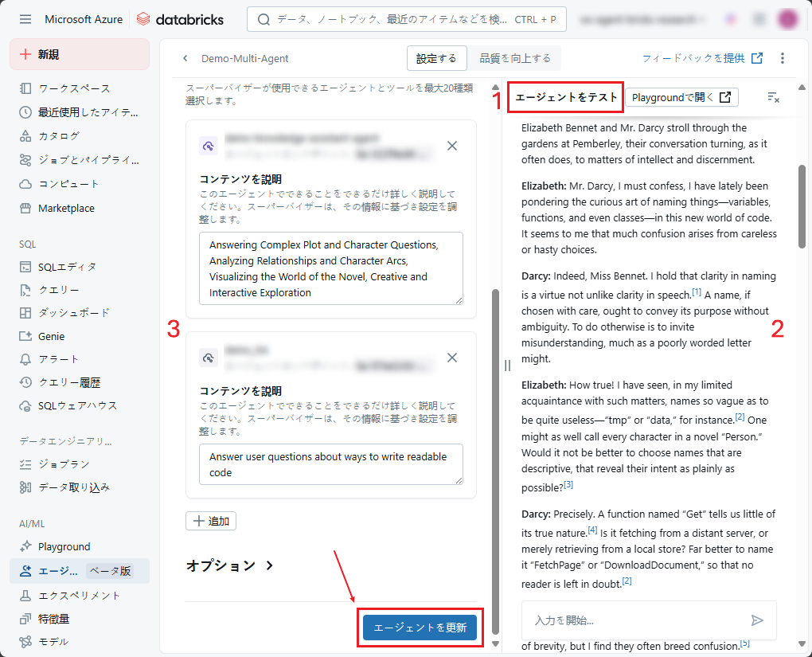Click citation link [4]
This screenshot has width=812, height=657.
[x=592, y=530]
